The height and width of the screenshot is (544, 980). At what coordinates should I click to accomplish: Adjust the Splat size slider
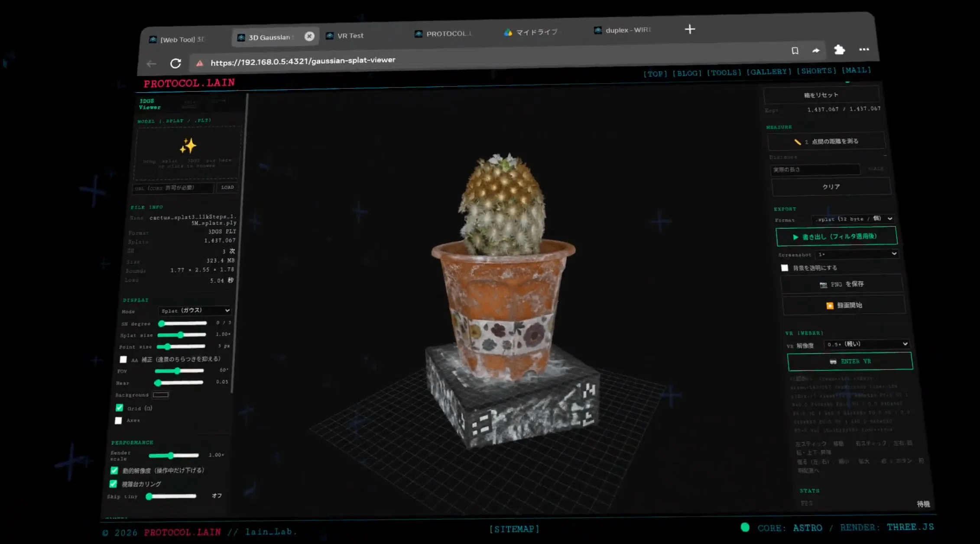182,335
